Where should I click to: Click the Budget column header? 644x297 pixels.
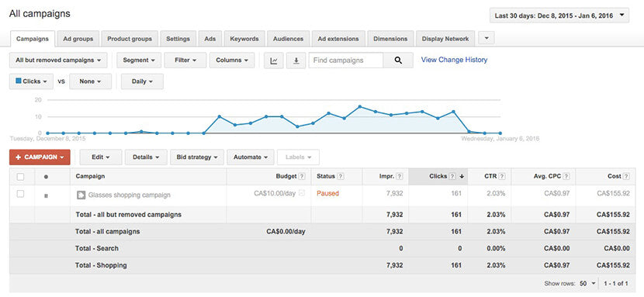click(x=286, y=176)
